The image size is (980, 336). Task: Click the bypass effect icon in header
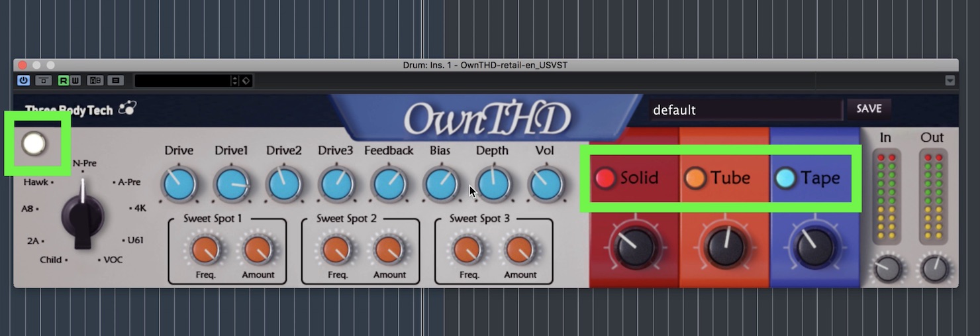44,81
